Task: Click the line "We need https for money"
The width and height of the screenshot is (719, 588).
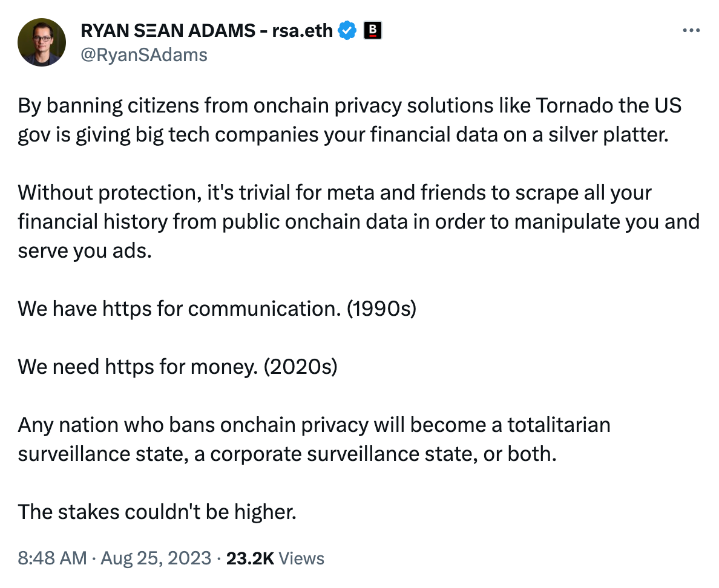Action: click(177, 367)
